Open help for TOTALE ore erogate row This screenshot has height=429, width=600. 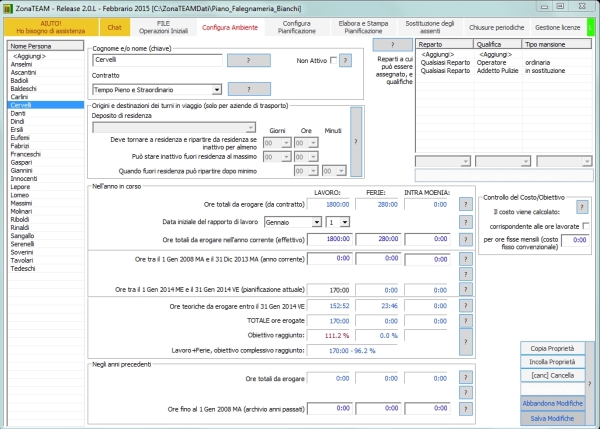pos(466,321)
